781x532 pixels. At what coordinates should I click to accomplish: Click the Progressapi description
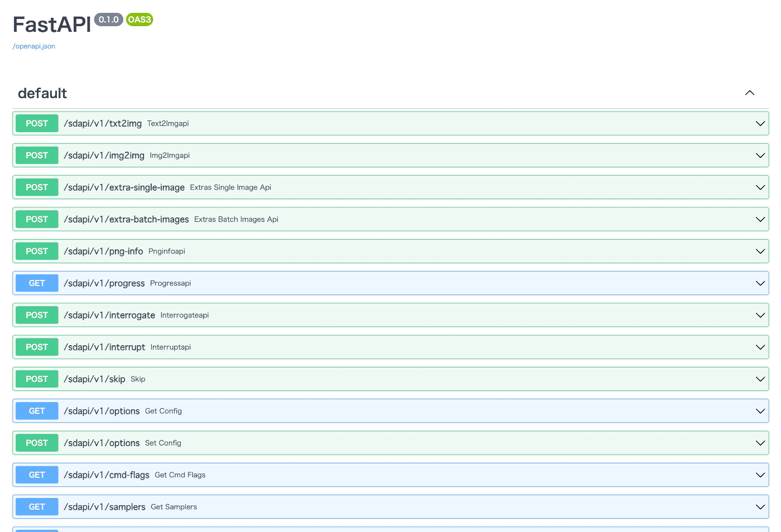171,283
